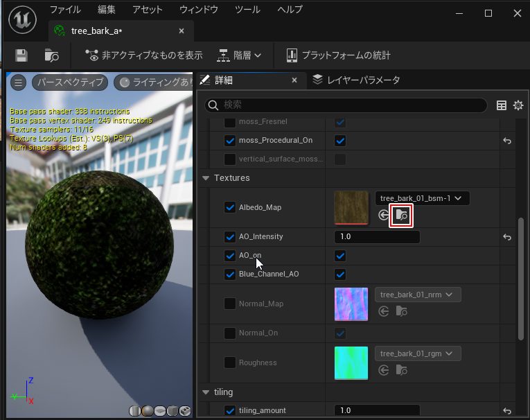This screenshot has width=530, height=420.
Task: Toggle the AO_on parameter override checkbox
Action: [230, 256]
